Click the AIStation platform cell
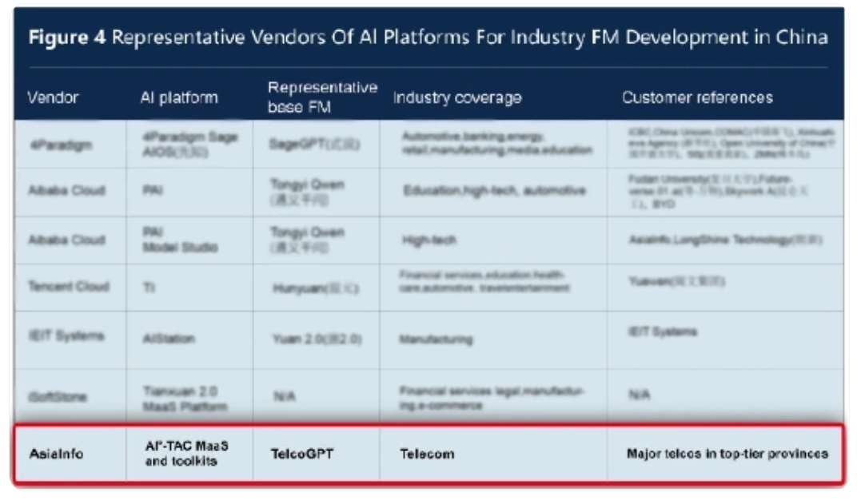Image resolution: width=857 pixels, height=504 pixels. point(168,339)
